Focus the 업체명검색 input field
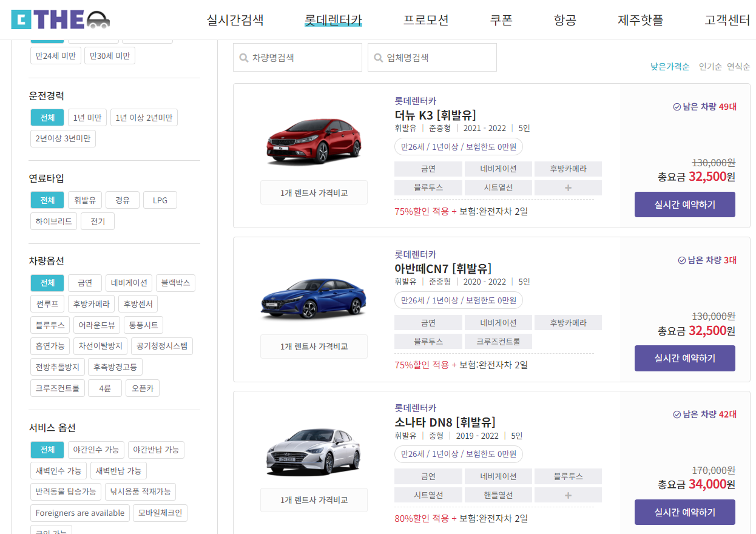Viewport: 756px width, 534px height. [x=432, y=58]
